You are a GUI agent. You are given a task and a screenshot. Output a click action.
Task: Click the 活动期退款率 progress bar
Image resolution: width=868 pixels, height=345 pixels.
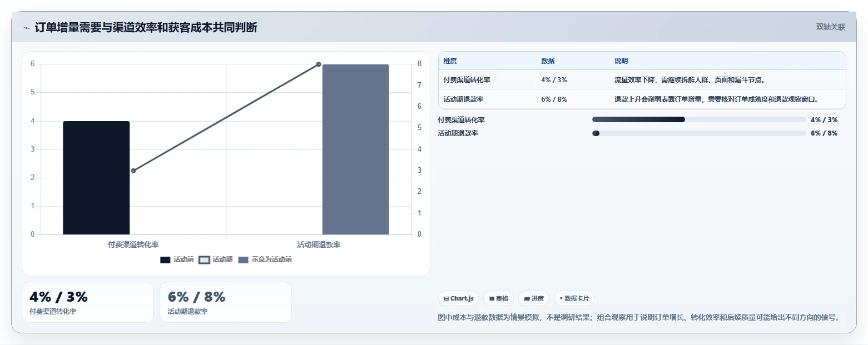[699, 133]
